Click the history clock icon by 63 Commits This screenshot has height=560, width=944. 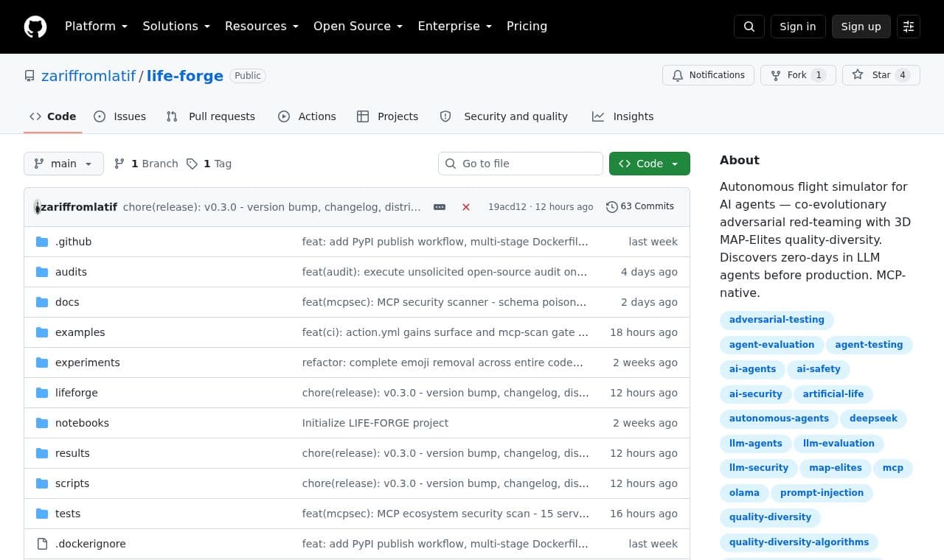coord(611,207)
